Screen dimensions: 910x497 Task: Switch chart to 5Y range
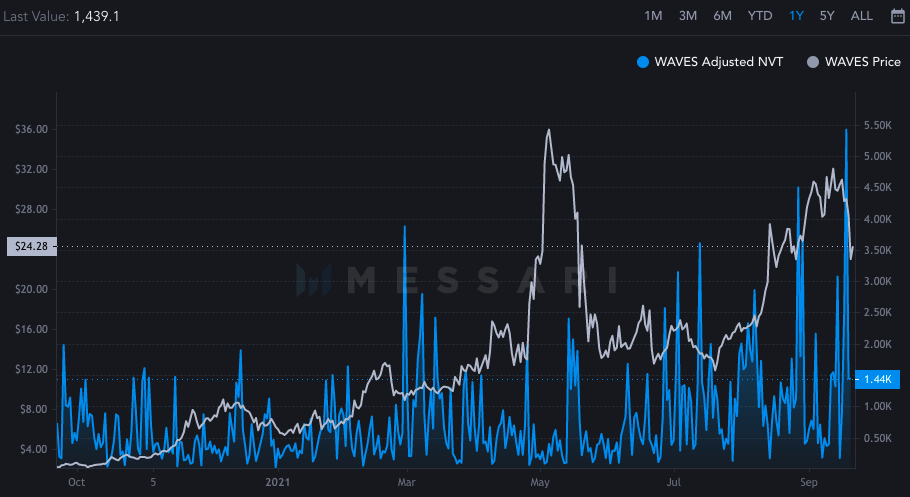827,16
